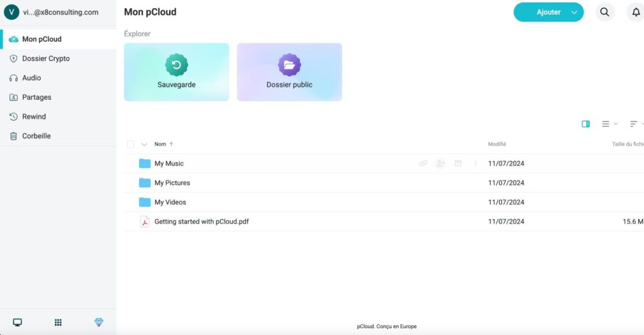Open Mon pCloud in the sidebar
644x335 pixels.
[x=58, y=39]
